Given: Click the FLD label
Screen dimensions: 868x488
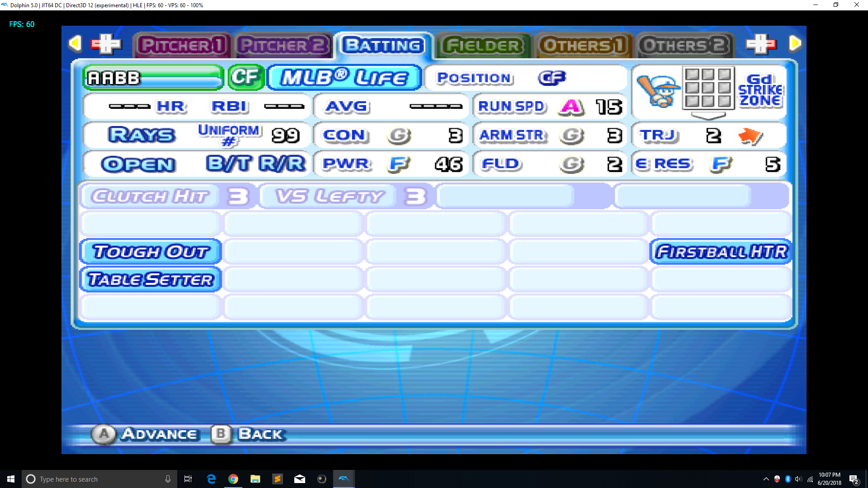Looking at the screenshot, I should [x=501, y=164].
